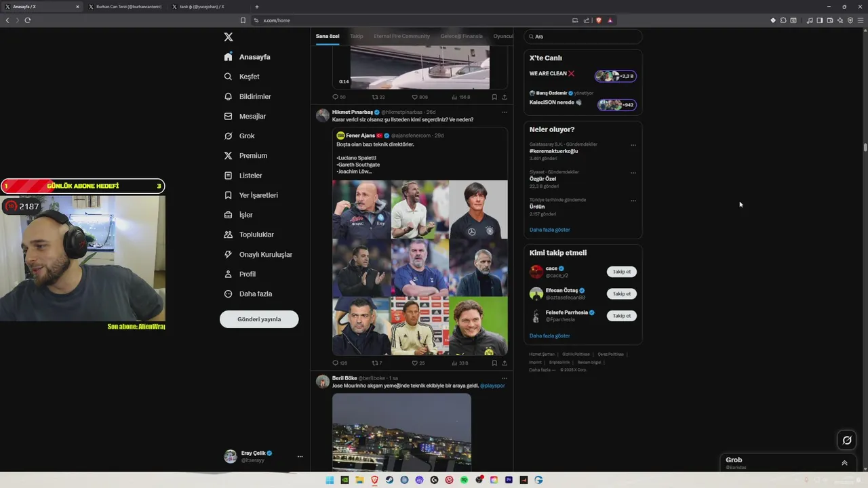Open the Özgür Özel trending topic
868x488 pixels.
542,179
